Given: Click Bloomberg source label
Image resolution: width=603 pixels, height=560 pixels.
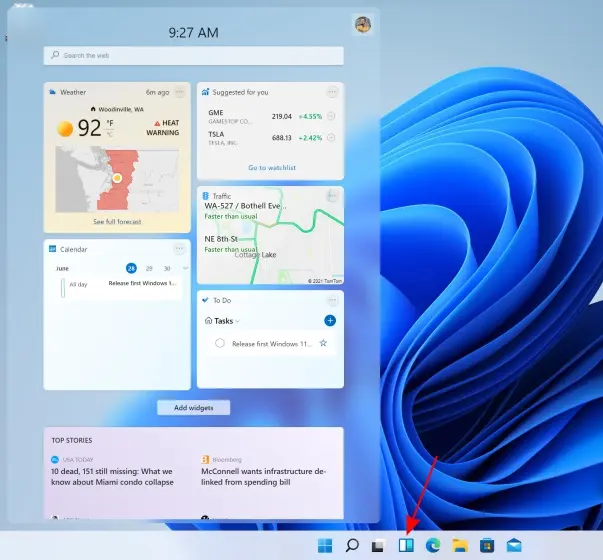Looking at the screenshot, I should click(227, 460).
